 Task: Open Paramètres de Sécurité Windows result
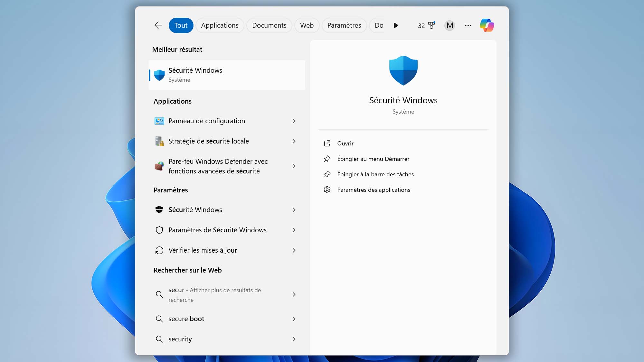click(227, 230)
